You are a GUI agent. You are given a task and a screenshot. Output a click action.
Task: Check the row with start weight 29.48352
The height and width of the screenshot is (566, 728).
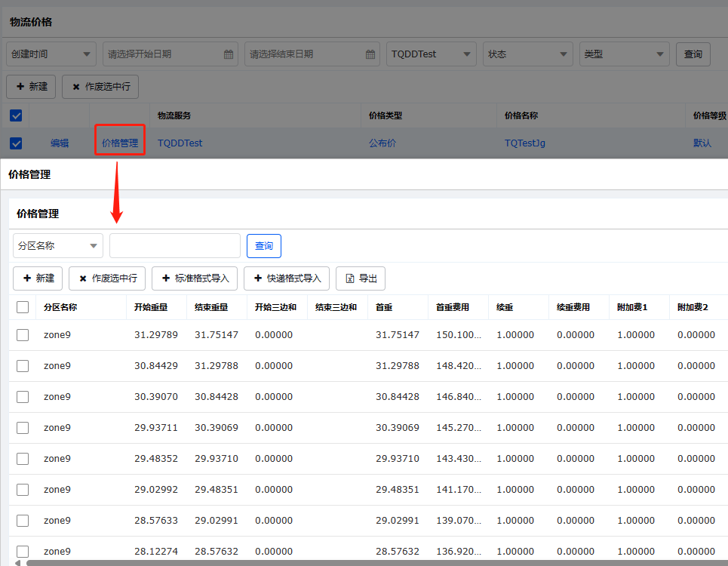click(23, 459)
